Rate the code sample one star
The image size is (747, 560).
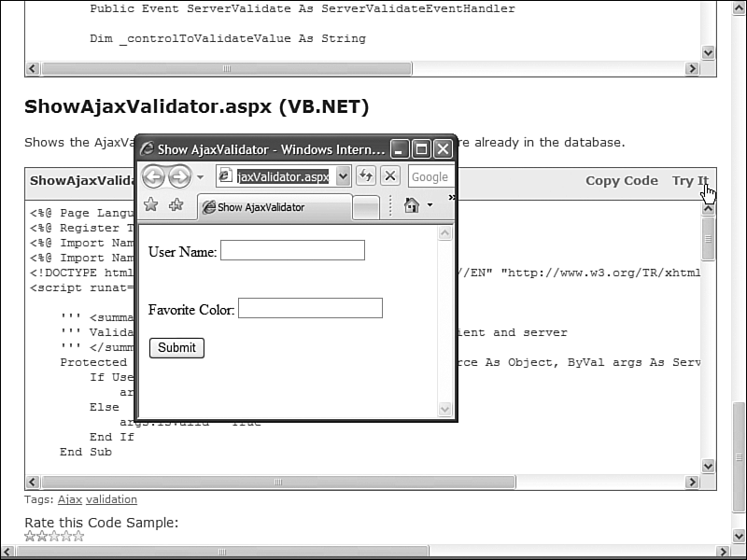28,536
